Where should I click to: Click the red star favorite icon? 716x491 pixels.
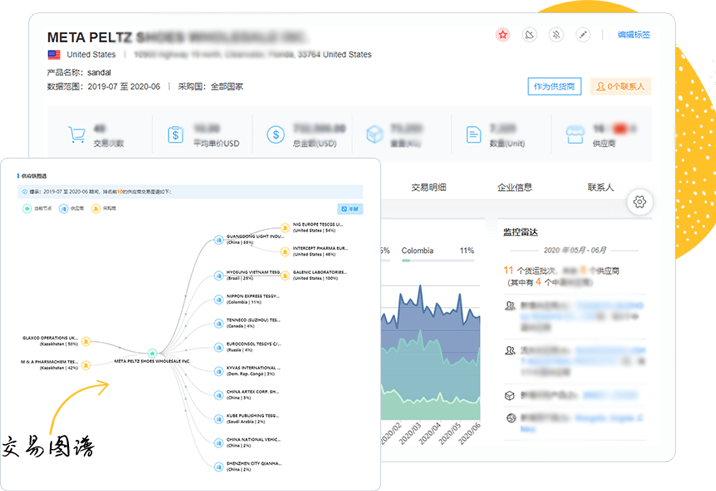coord(503,35)
